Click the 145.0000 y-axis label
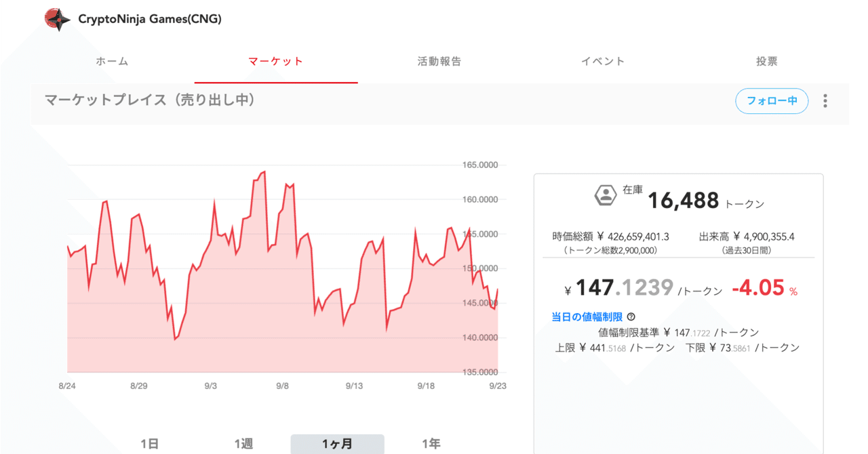 480,303
